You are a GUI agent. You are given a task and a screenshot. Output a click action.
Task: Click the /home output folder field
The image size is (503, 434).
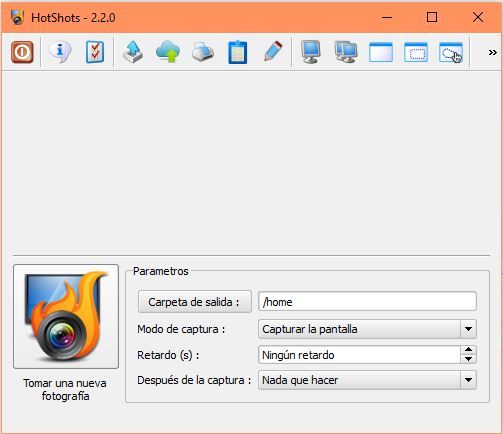[367, 302]
